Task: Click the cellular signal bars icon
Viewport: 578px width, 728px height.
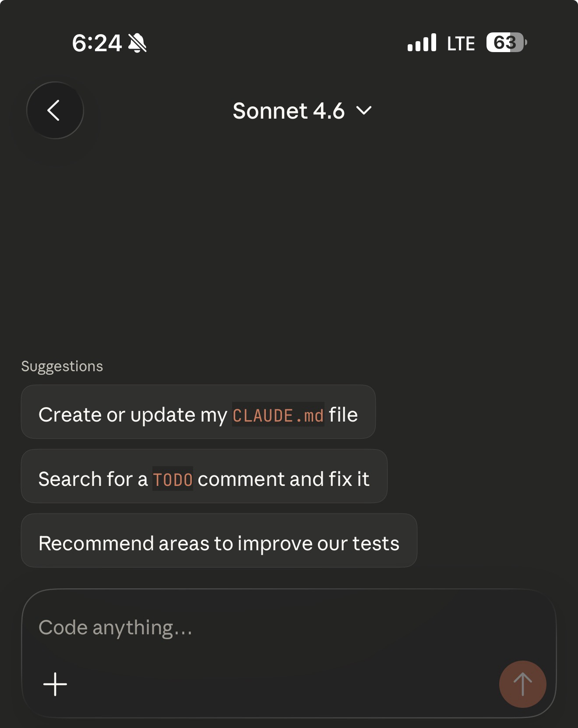Action: [x=421, y=43]
